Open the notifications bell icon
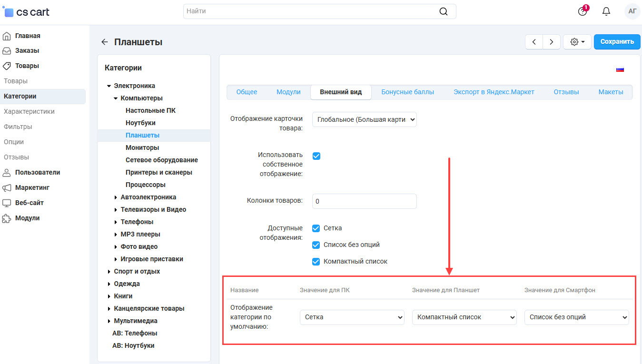The height and width of the screenshot is (364, 642). pos(606,11)
